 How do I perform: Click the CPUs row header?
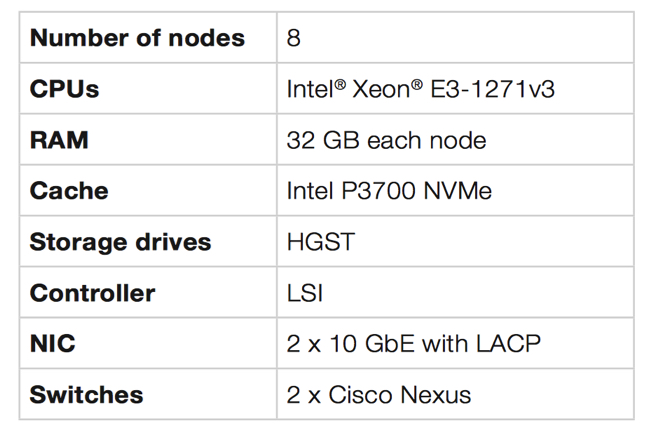(64, 89)
